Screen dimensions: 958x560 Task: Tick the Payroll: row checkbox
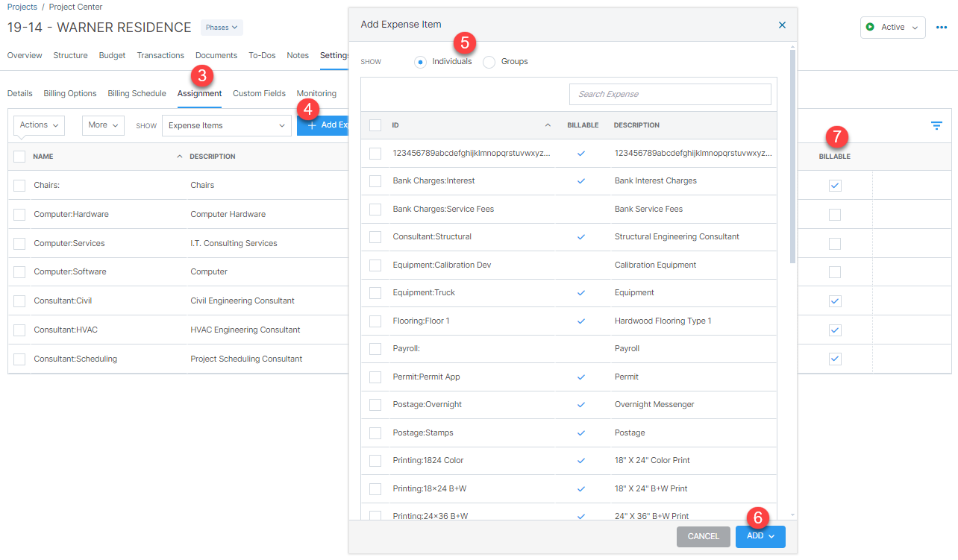point(375,349)
